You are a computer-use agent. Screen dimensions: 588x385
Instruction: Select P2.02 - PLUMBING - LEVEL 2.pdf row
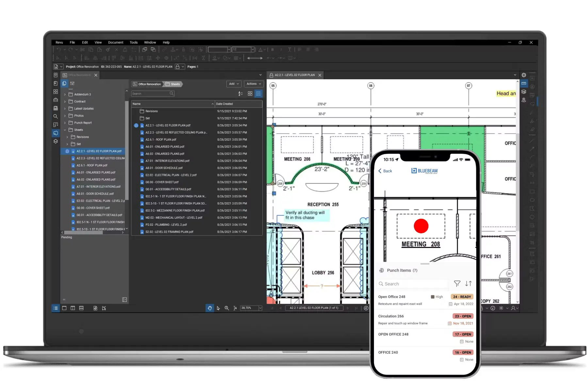coord(197,225)
